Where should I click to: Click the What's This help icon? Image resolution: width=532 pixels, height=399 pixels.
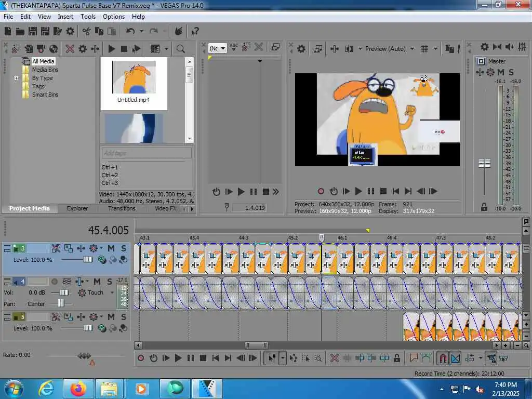point(195,32)
